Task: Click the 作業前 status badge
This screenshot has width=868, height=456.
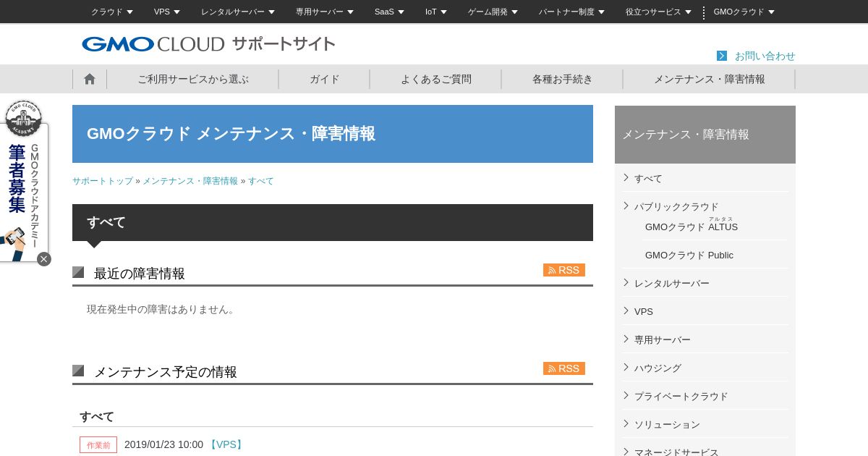Action: (x=98, y=445)
